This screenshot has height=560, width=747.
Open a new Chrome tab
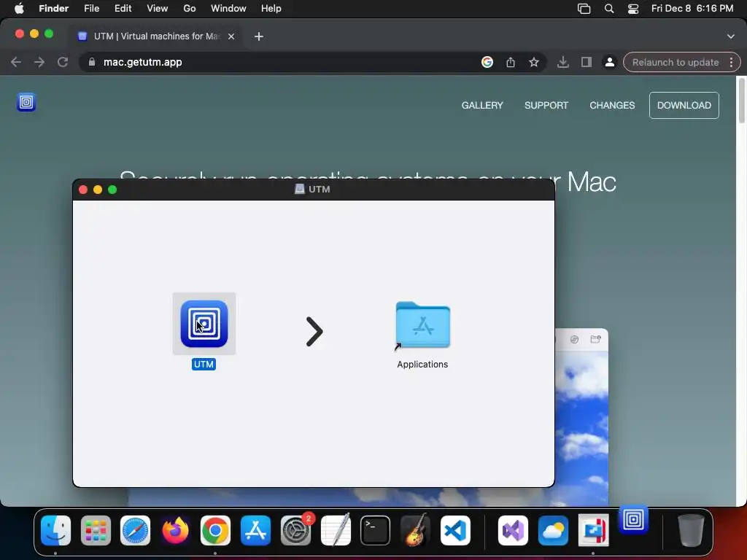[259, 36]
